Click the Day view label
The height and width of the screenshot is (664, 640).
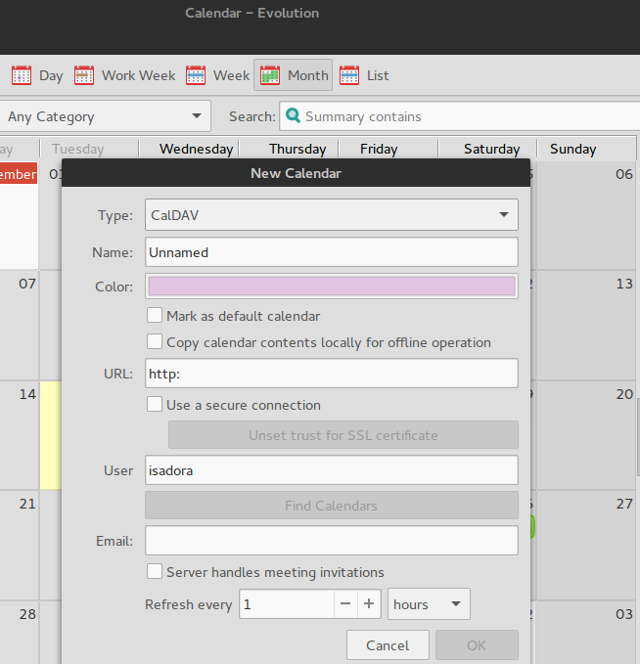(51, 75)
